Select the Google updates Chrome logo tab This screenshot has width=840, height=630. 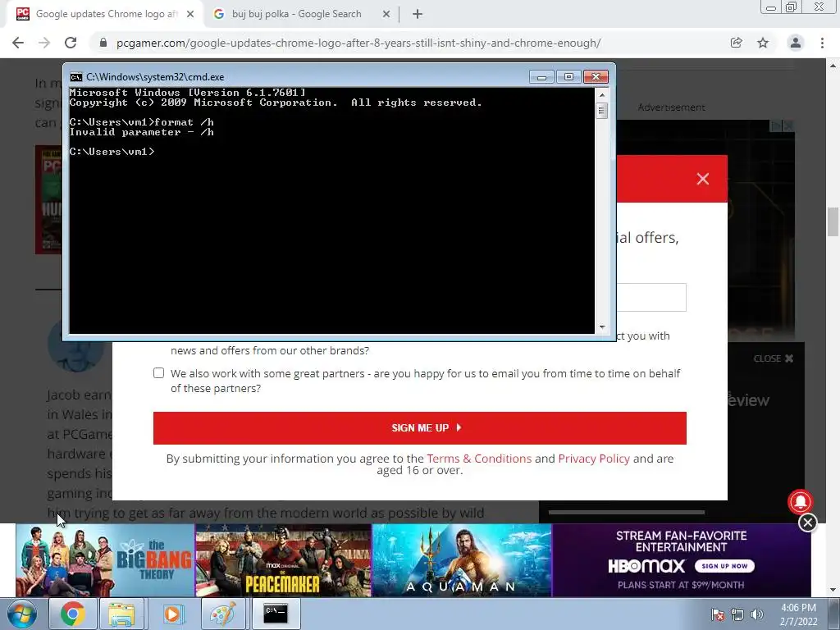pos(107,15)
